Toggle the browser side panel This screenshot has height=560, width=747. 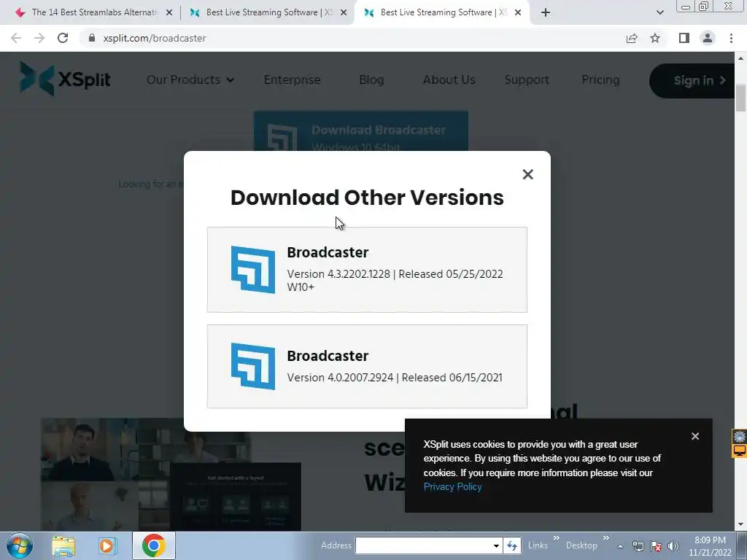684,38
